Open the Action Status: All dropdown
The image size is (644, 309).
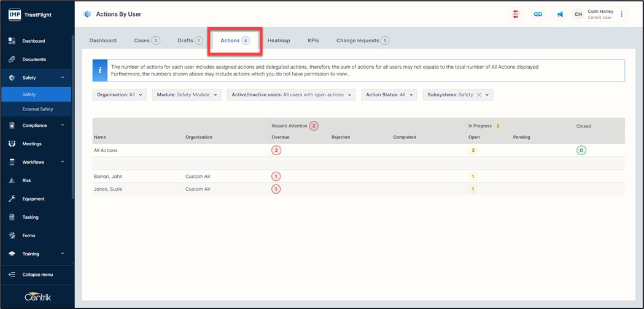tap(389, 95)
